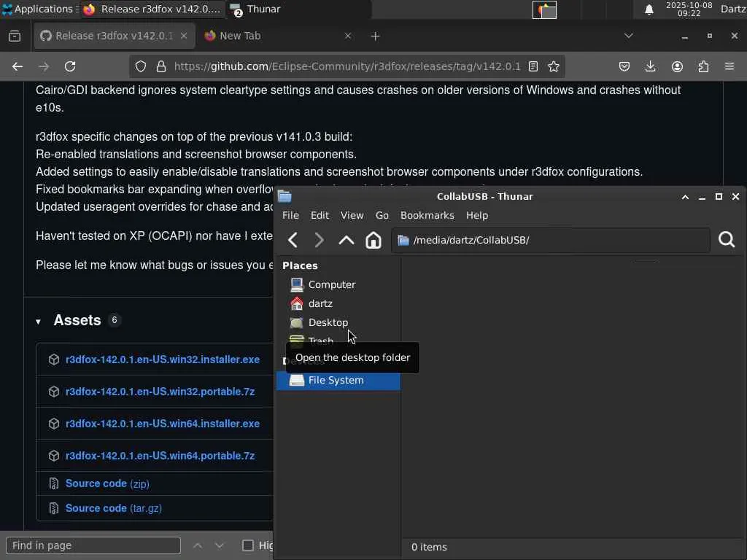
Task: Click the workspace switcher thumbnail
Action: pyautogui.click(x=544, y=9)
